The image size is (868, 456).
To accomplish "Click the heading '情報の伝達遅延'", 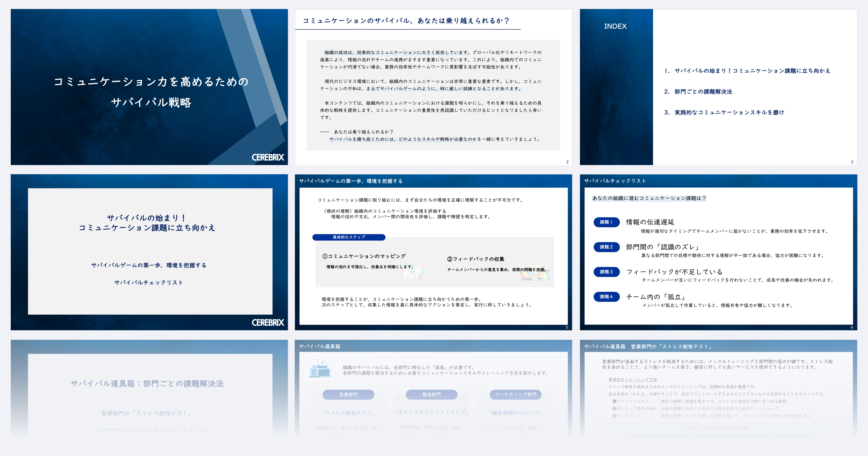I will click(650, 222).
